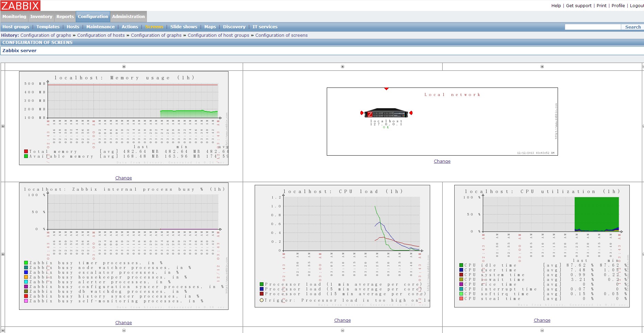Click the add-row plus icon beside Memory usage row
Viewport: 644px width, 333px height.
coord(3,126)
